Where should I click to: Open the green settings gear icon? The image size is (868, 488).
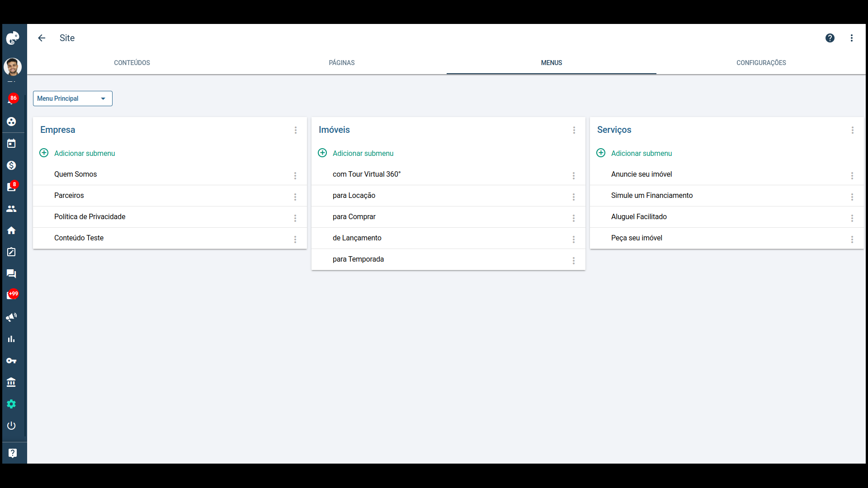click(x=11, y=404)
